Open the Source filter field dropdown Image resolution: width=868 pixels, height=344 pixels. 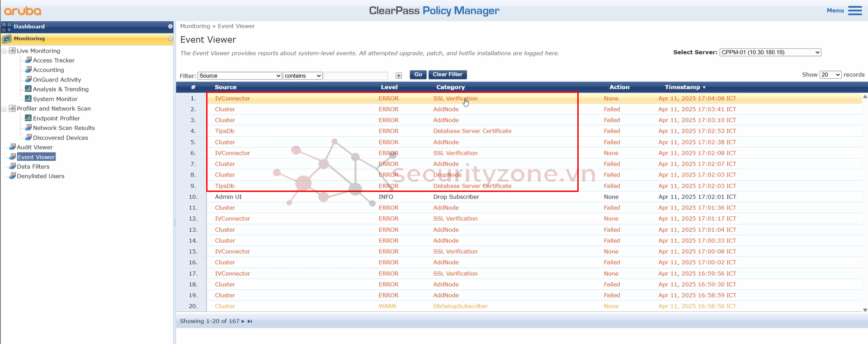(240, 76)
